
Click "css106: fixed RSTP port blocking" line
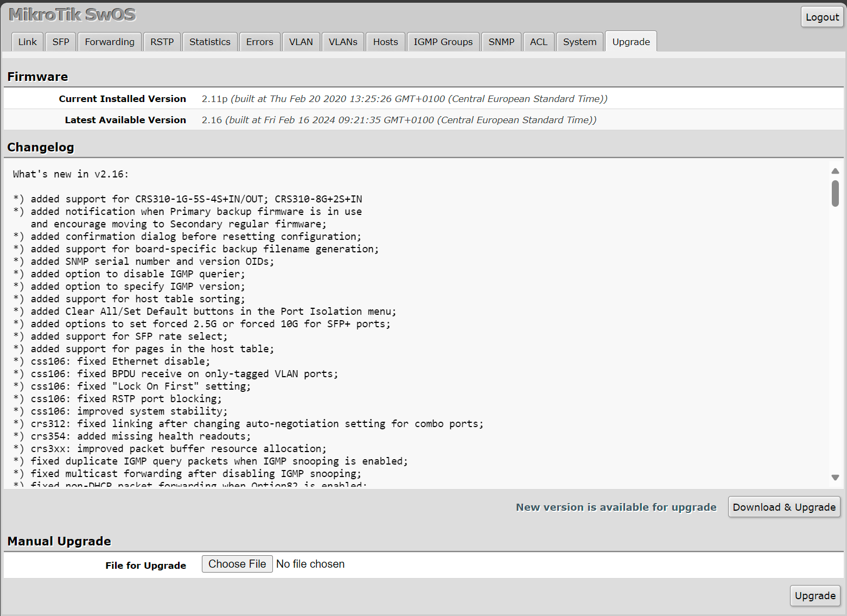click(x=118, y=399)
